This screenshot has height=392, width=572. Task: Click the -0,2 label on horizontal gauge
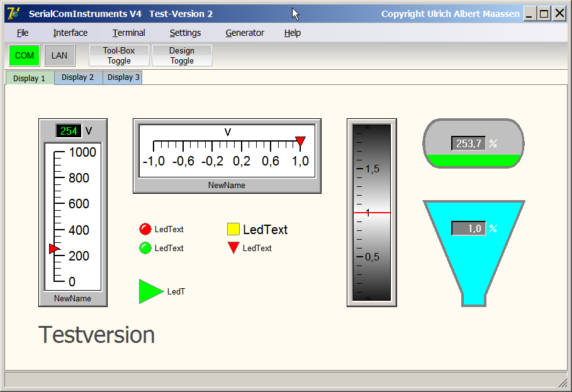[x=212, y=161]
